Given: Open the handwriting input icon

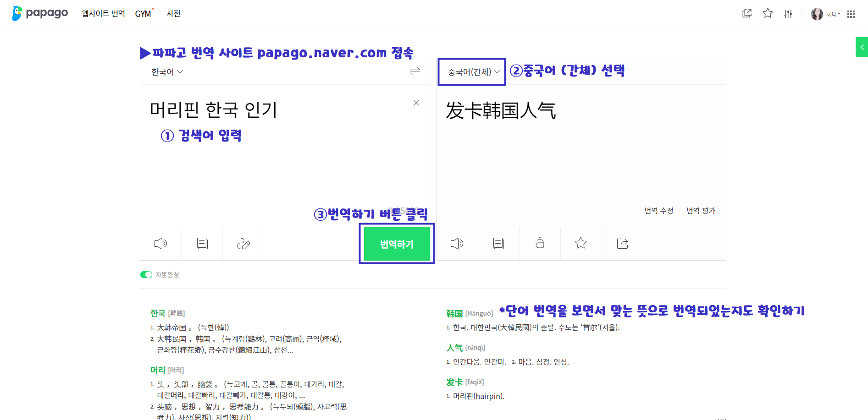Looking at the screenshot, I should pyautogui.click(x=243, y=244).
